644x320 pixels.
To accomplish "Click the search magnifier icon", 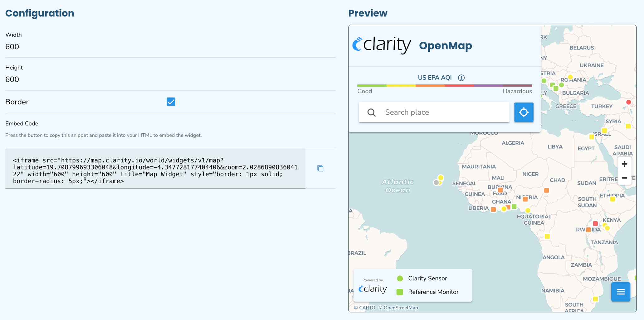I will click(x=371, y=112).
